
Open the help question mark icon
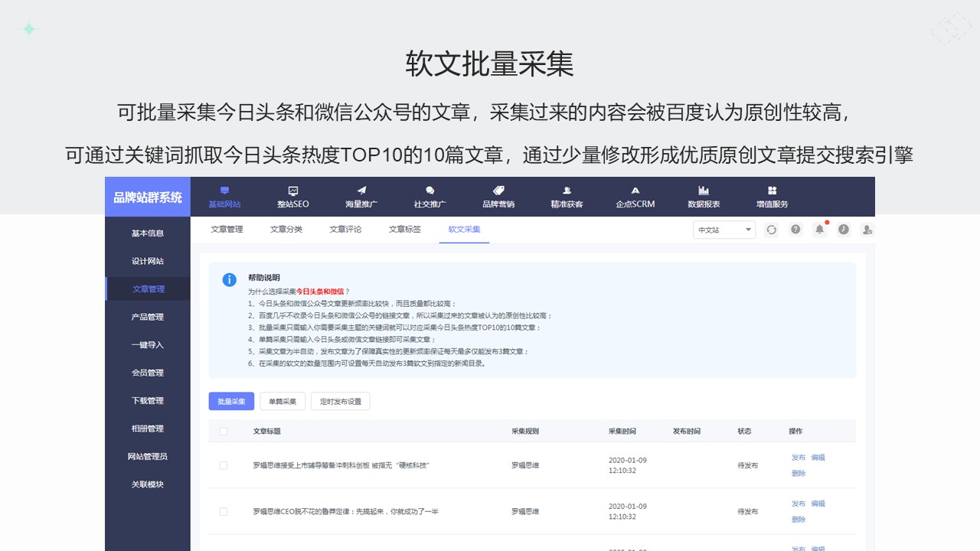click(795, 230)
